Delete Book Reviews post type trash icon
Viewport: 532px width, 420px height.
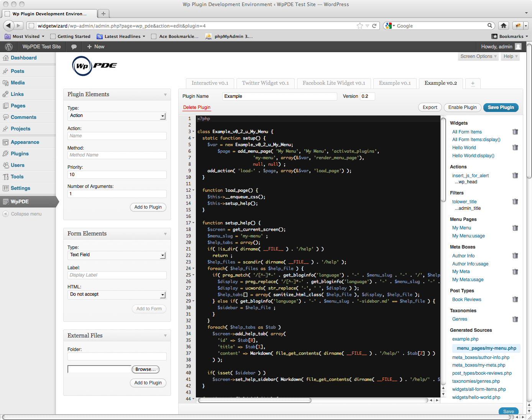coord(515,299)
